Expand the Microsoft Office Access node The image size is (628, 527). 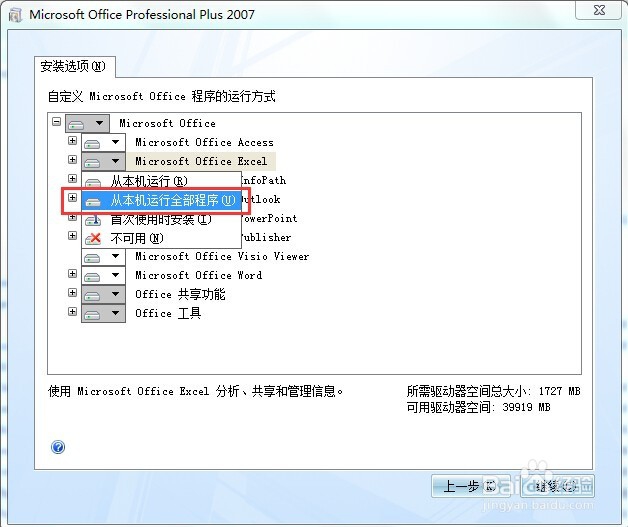coord(72,141)
